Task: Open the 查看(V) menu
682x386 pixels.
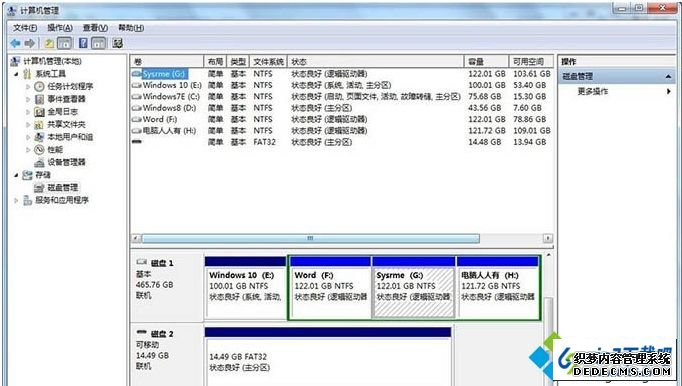Action: [95, 28]
